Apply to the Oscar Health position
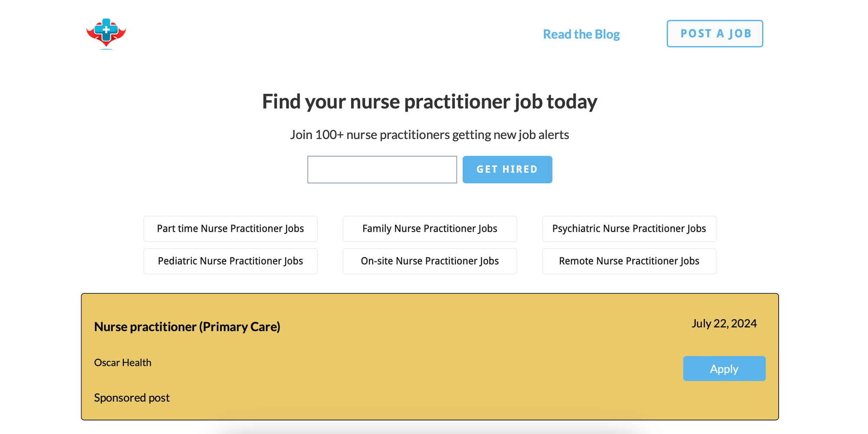This screenshot has height=434, width=868. tap(724, 368)
